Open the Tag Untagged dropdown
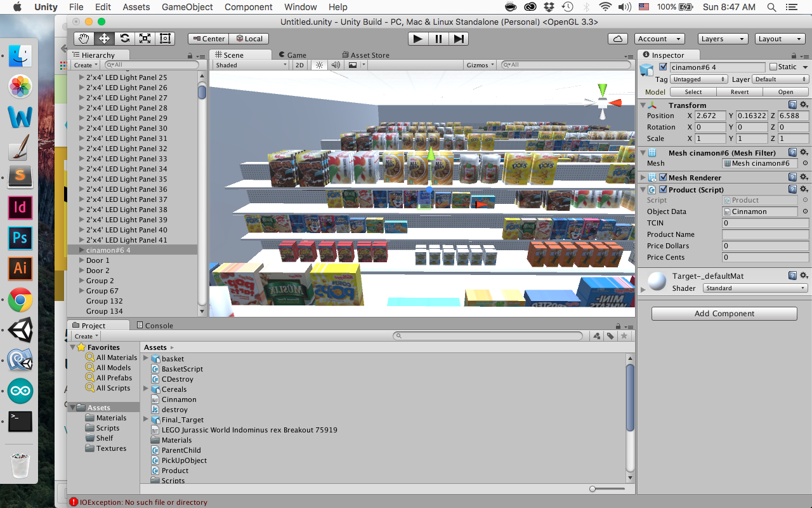Viewport: 812px width, 508px height. tap(699, 79)
